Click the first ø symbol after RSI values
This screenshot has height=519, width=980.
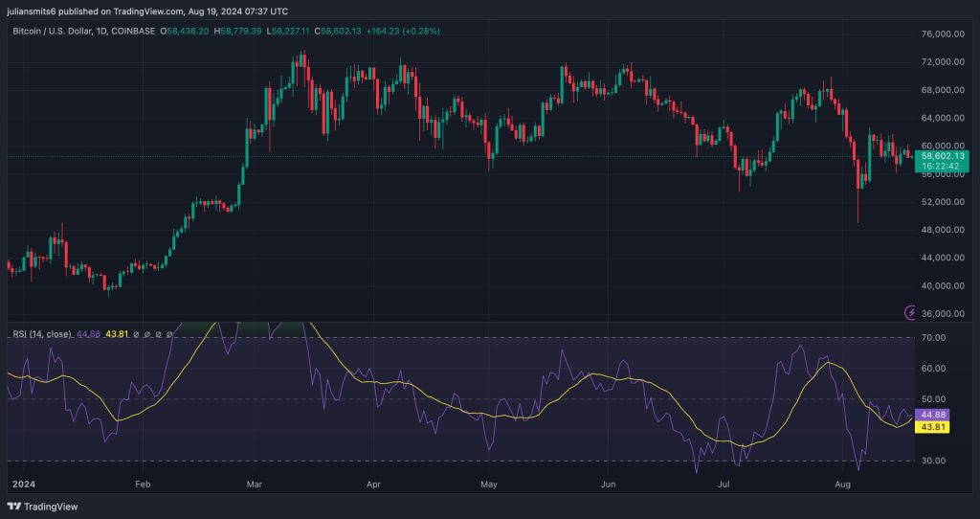[x=138, y=334]
